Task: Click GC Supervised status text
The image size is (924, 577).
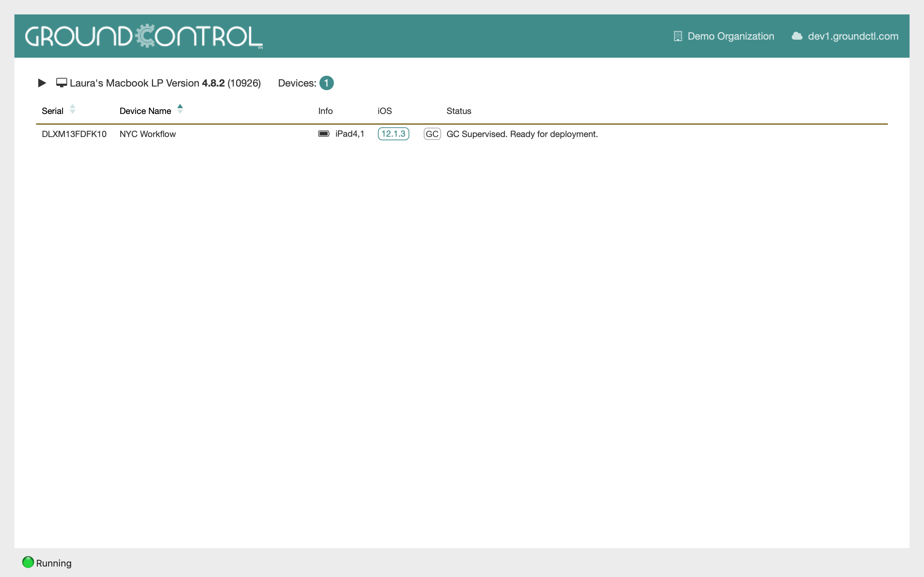Action: [x=522, y=134]
